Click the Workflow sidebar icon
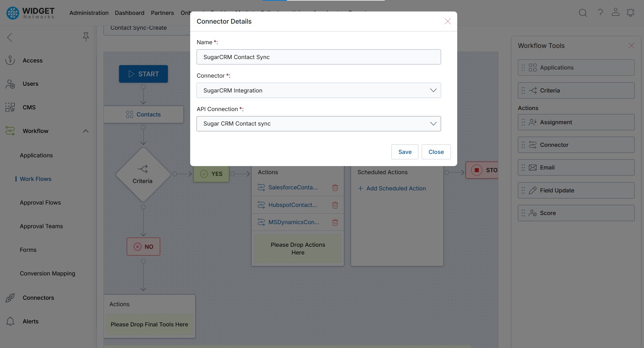Viewport: 644px width, 348px height. 10,131
